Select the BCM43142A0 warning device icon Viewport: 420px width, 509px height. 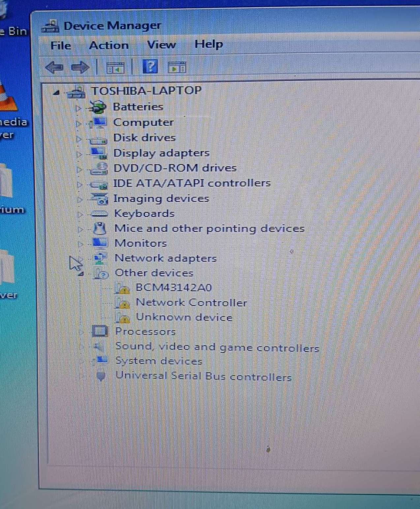123,289
